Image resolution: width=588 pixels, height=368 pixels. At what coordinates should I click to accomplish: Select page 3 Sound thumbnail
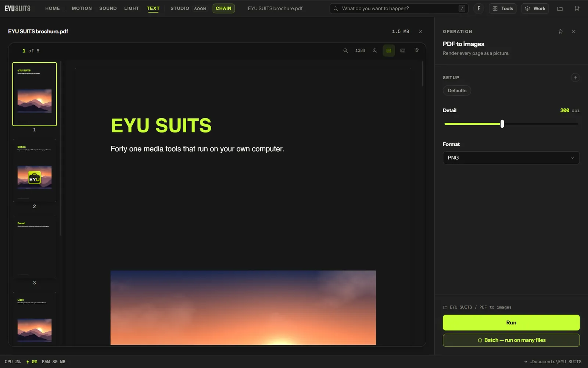[35, 247]
